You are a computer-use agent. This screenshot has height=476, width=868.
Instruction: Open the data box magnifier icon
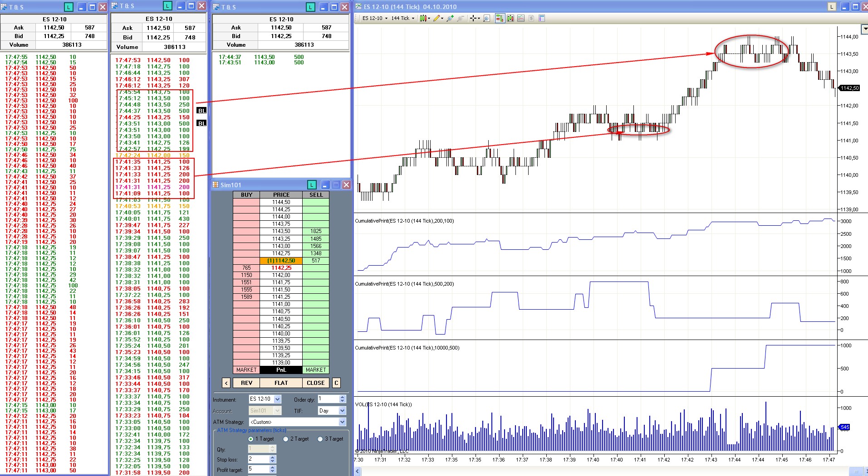click(x=486, y=19)
